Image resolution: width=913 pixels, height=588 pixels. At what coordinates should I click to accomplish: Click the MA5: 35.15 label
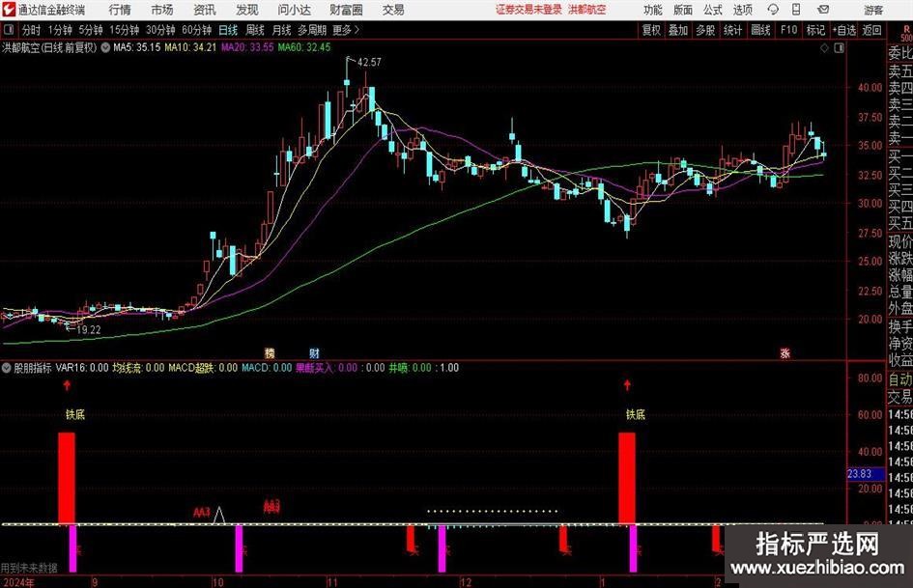pyautogui.click(x=137, y=47)
